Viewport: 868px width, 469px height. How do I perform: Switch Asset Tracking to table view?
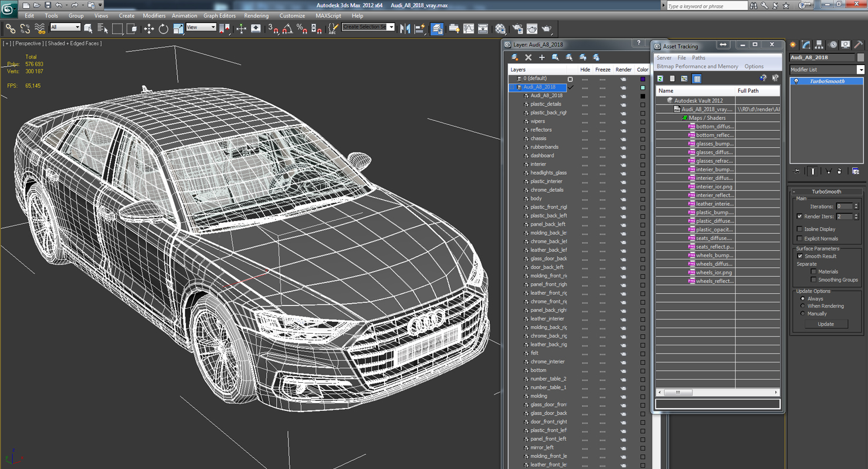(697, 79)
